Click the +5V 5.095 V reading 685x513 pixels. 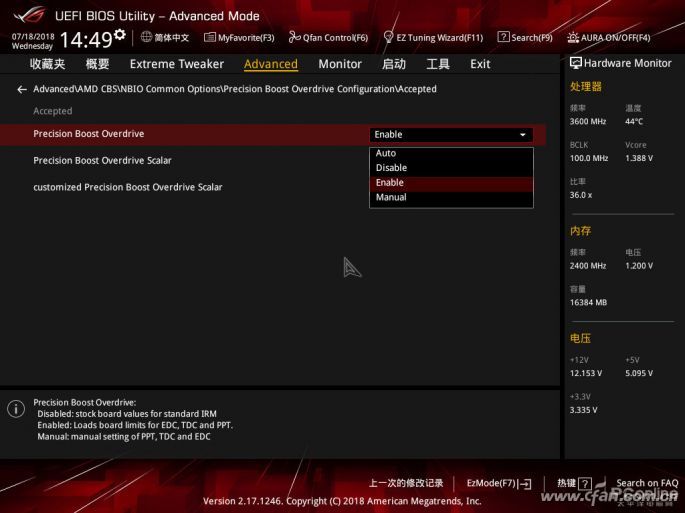click(x=639, y=373)
